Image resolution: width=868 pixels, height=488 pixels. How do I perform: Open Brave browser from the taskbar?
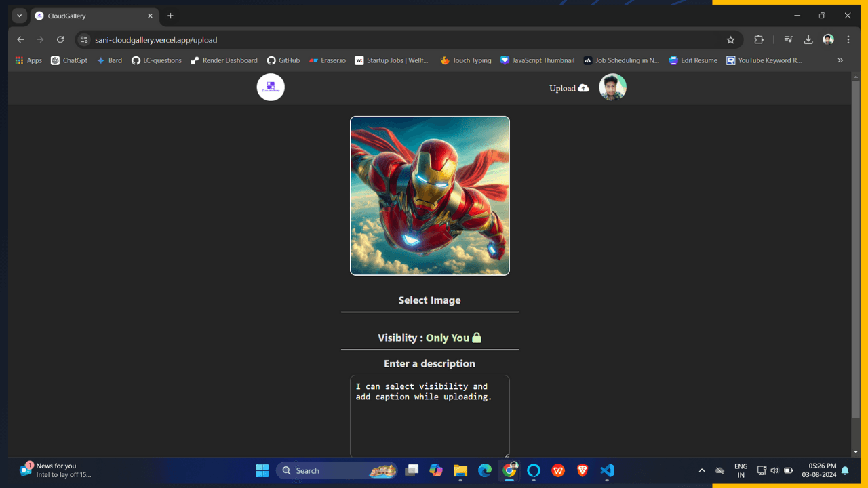point(582,470)
